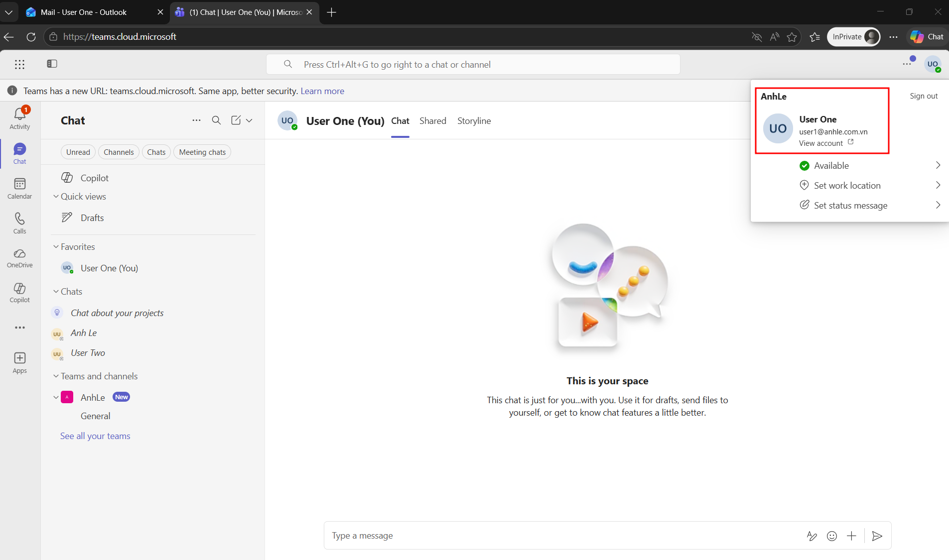Collapse the Favorites section
Screen dimensions: 949x560
(x=56, y=247)
